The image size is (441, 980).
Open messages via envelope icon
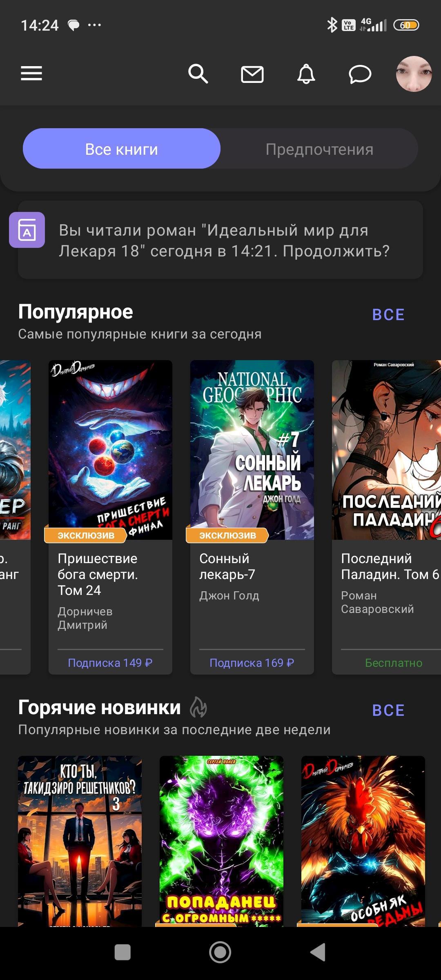point(252,74)
